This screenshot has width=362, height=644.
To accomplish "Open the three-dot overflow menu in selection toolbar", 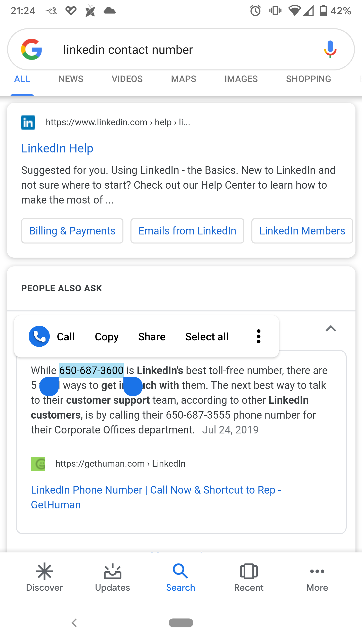I will click(258, 336).
